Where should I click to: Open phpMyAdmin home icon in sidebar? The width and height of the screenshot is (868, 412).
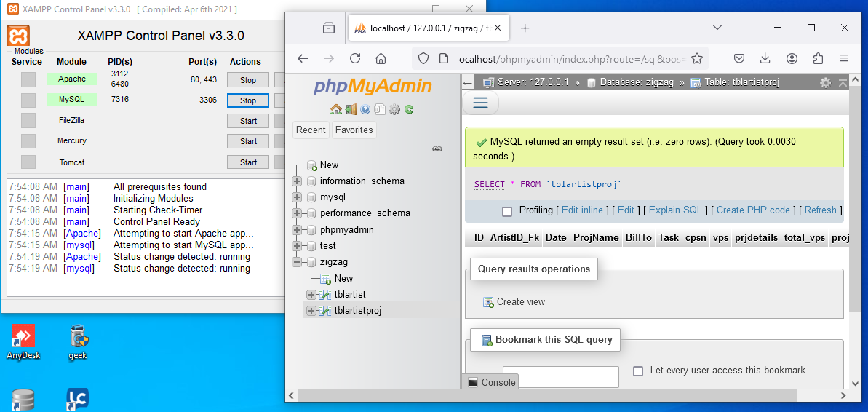tap(335, 110)
